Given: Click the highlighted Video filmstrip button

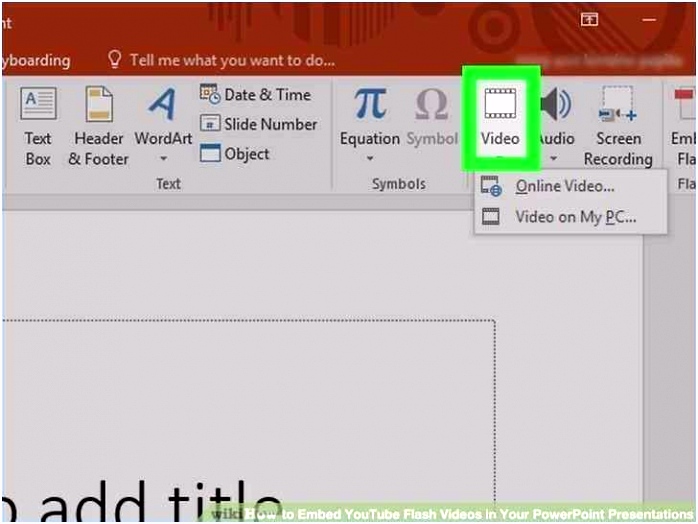Looking at the screenshot, I should point(500,105).
